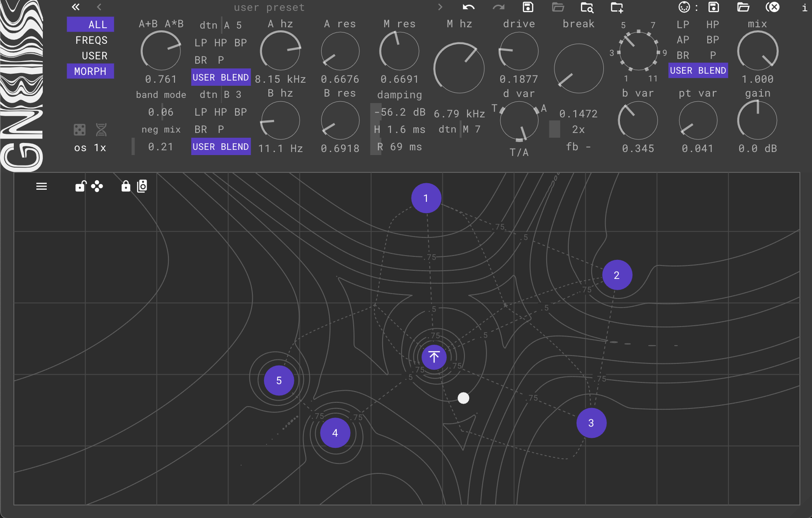Click the greyed open-folder preset icon

558,7
